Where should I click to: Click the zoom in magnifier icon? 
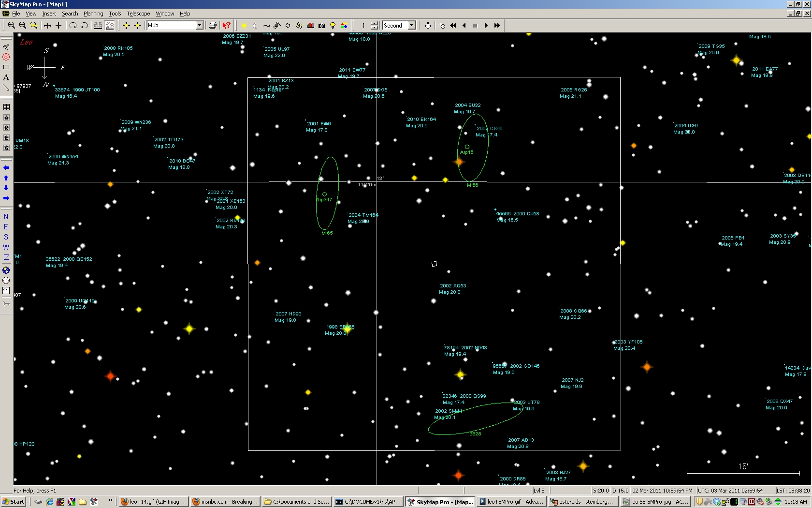tap(11, 25)
